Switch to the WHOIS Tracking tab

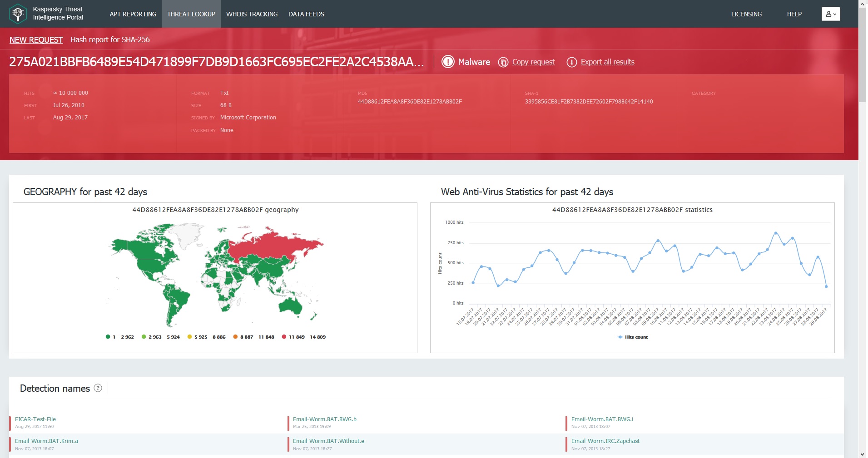point(252,14)
